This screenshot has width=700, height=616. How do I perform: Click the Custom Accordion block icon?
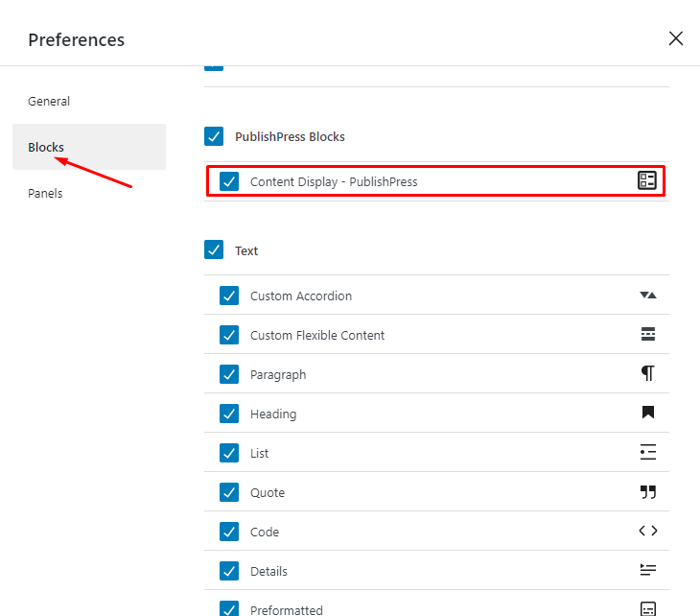(x=648, y=296)
